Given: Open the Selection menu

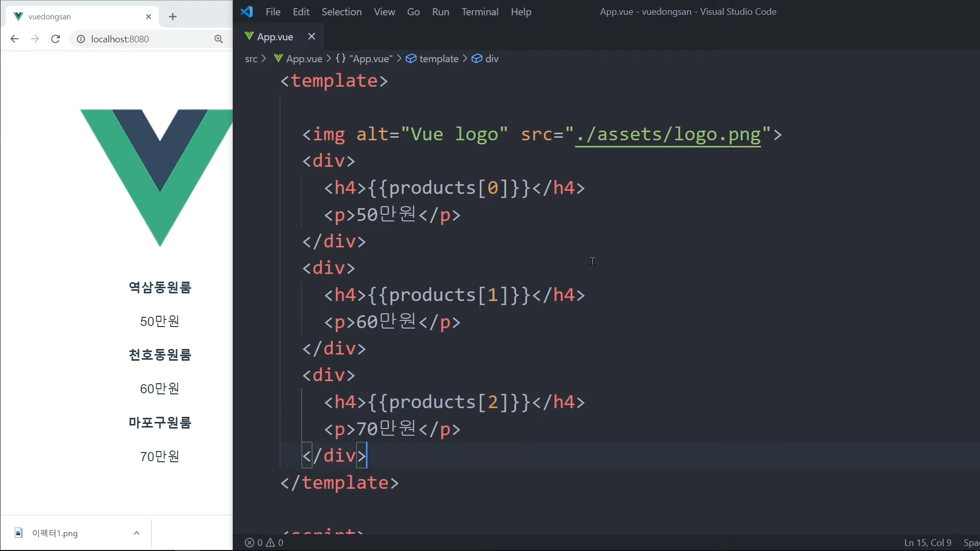Looking at the screenshot, I should coord(341,12).
